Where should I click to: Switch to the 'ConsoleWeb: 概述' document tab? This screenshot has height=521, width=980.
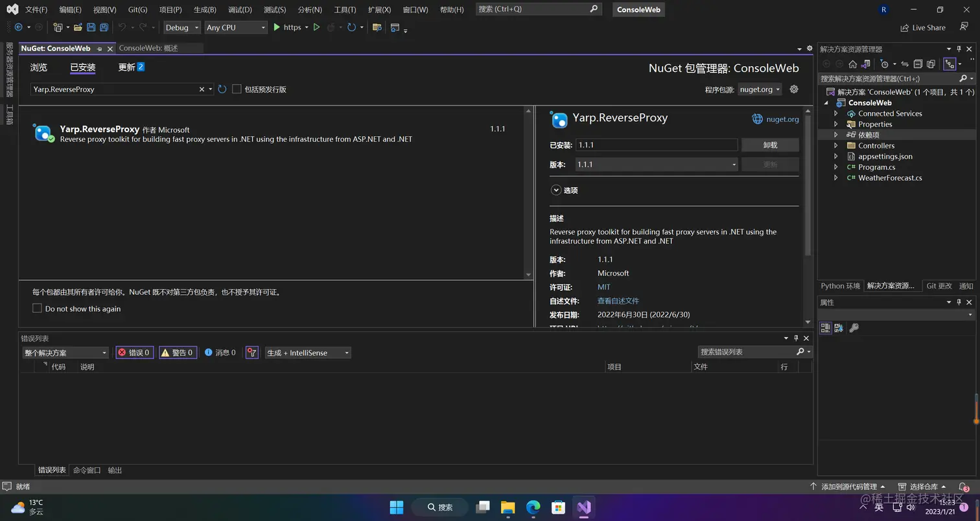(148, 48)
